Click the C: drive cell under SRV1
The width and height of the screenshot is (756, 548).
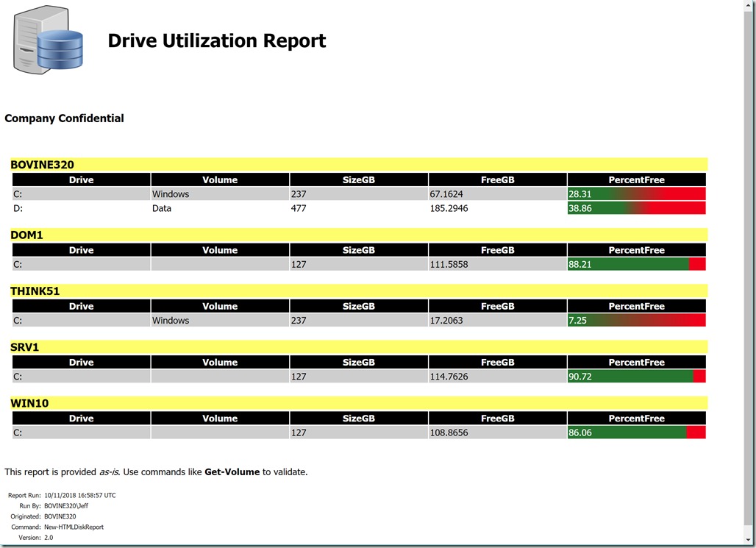(81, 377)
